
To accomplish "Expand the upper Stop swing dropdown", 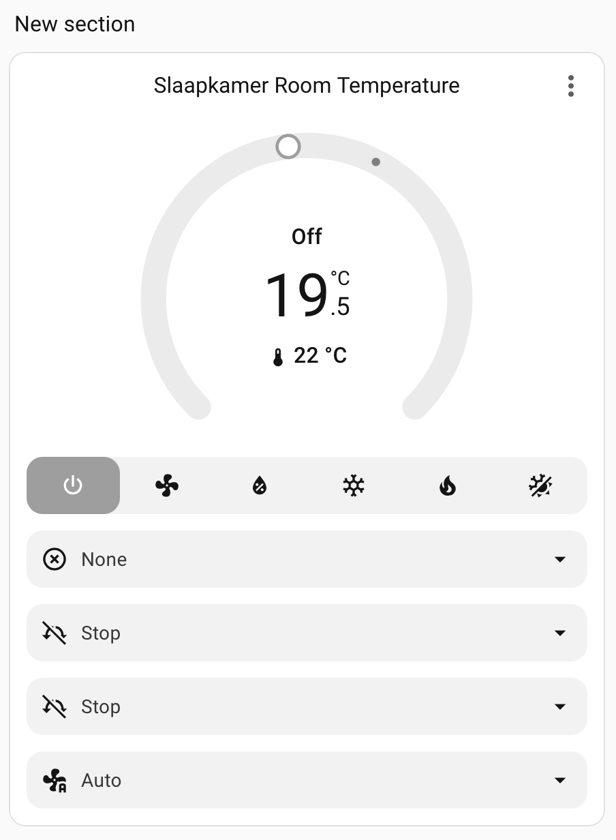I will (x=307, y=633).
